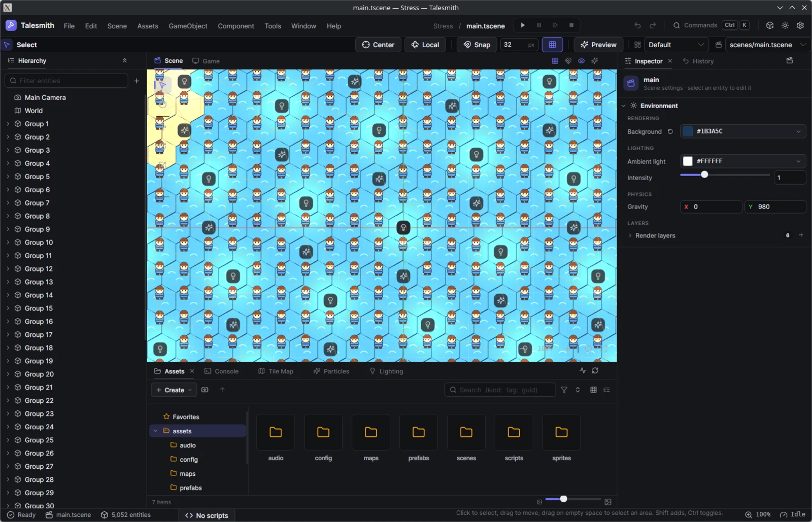Open the asset filter funnel icon
Viewport: 812px width, 522px height.
pos(564,390)
